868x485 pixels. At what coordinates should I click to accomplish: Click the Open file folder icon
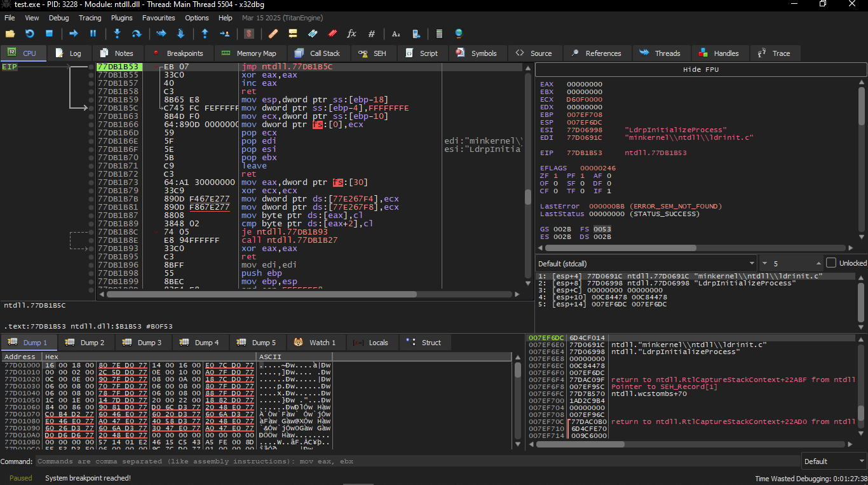tap(10, 34)
